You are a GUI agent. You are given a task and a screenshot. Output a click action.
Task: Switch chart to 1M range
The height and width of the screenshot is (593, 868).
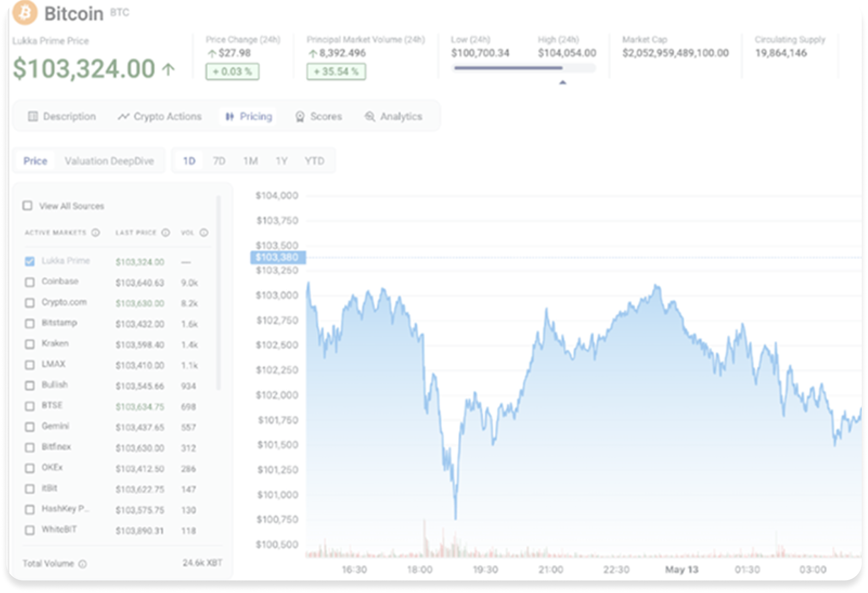[251, 161]
